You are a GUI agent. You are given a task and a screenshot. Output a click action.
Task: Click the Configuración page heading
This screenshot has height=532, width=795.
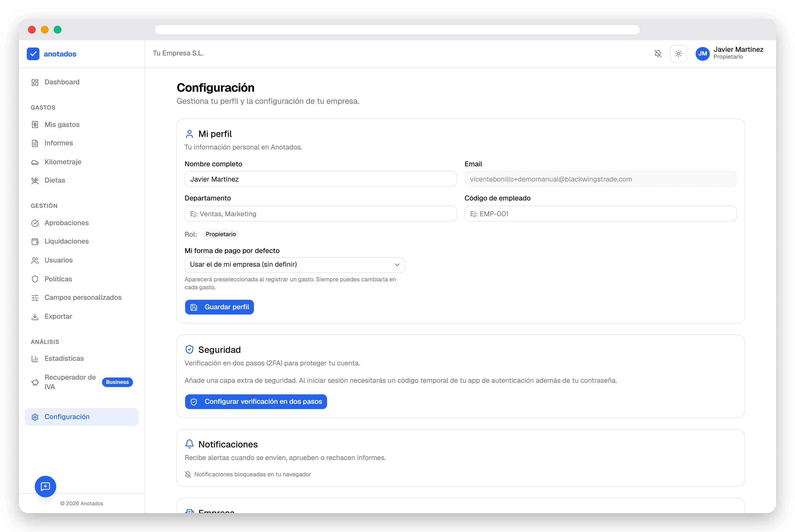click(216, 87)
